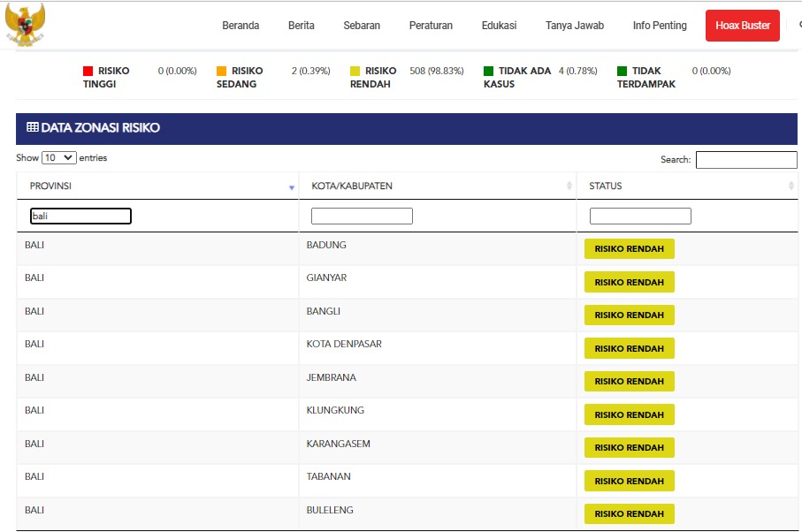Open the Show entries dropdown
Viewport: 802px width, 532px height.
(x=58, y=158)
